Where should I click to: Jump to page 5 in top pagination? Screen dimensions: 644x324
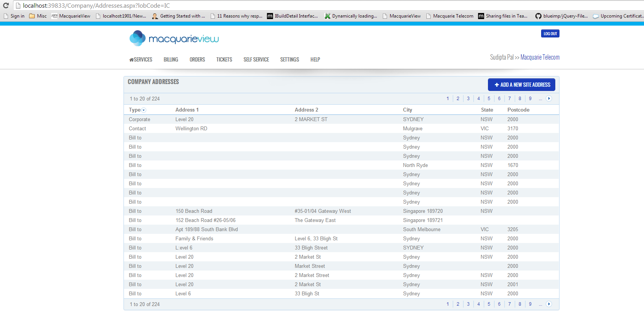(x=489, y=99)
